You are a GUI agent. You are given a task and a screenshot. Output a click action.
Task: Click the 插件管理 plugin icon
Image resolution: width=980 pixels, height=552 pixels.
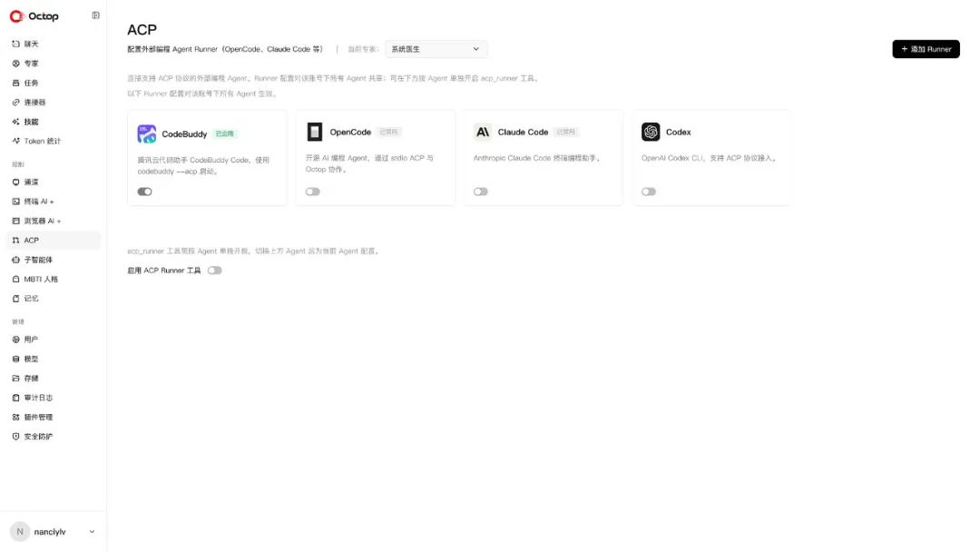pyautogui.click(x=15, y=417)
